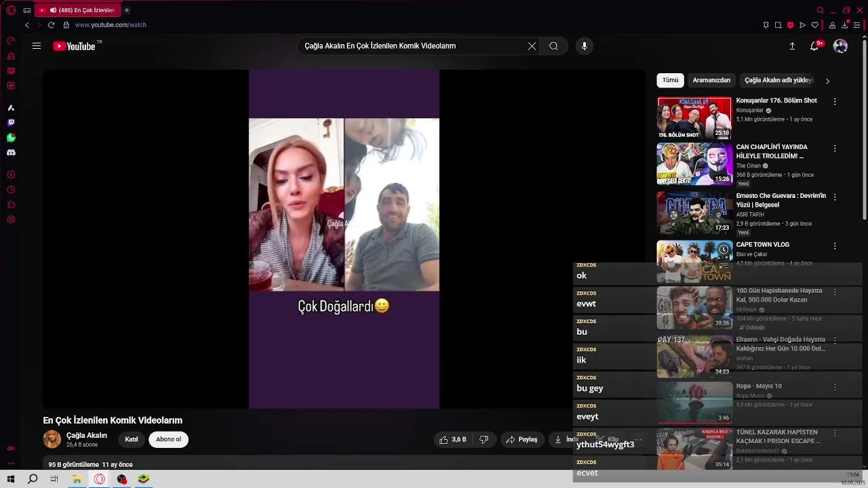Show more filter chips with arrow
Viewport: 868px width, 488px height.
tap(827, 81)
